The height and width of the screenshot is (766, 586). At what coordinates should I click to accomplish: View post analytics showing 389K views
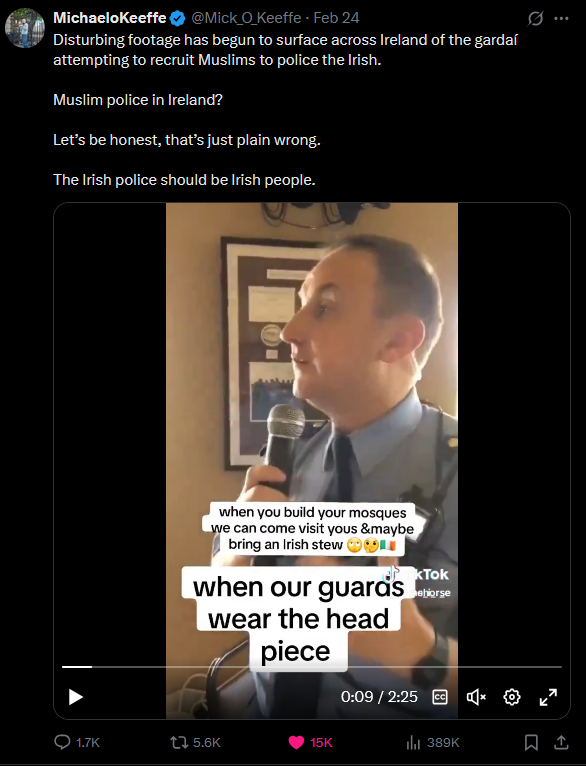click(x=433, y=743)
